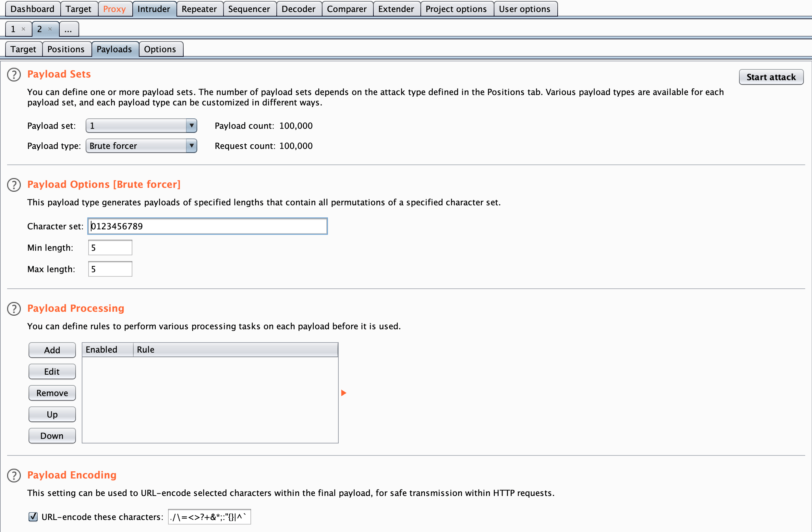This screenshot has height=532, width=812.
Task: Click the Rule column header
Action: coord(236,350)
